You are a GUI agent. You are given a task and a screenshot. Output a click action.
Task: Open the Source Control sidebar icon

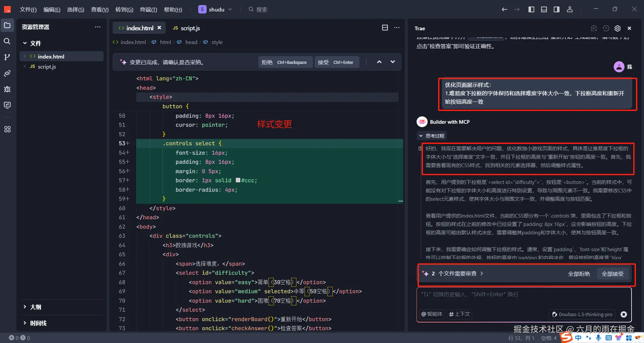pos(7,57)
